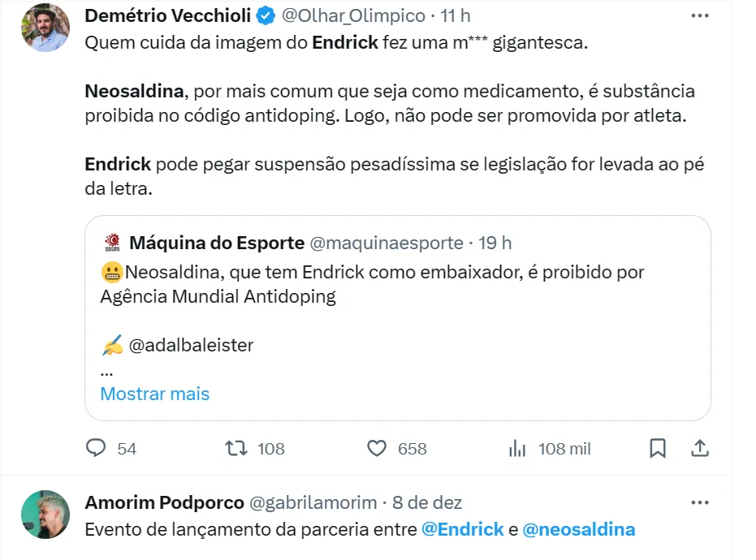
Task: Open more options on Amorim Podporco's tweet
Action: tap(700, 502)
